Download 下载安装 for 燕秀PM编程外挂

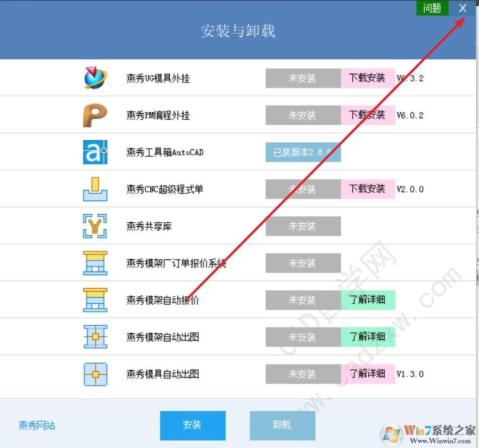[368, 115]
